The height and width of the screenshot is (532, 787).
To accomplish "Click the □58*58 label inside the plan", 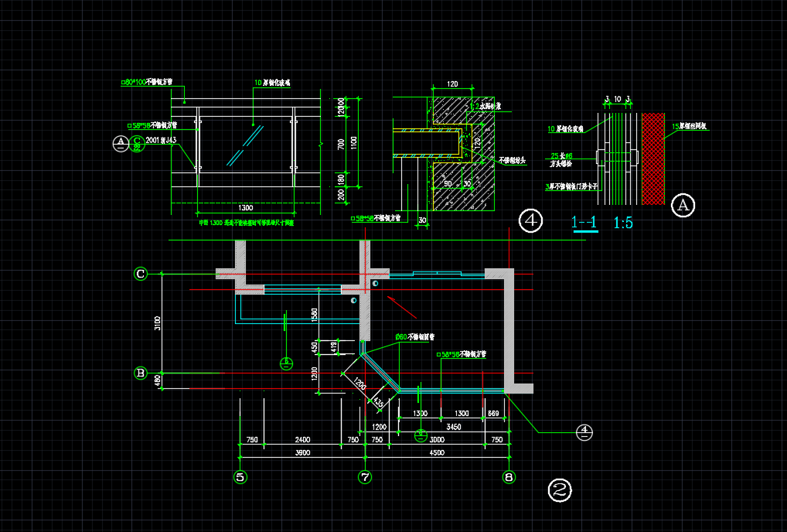I will [461, 354].
